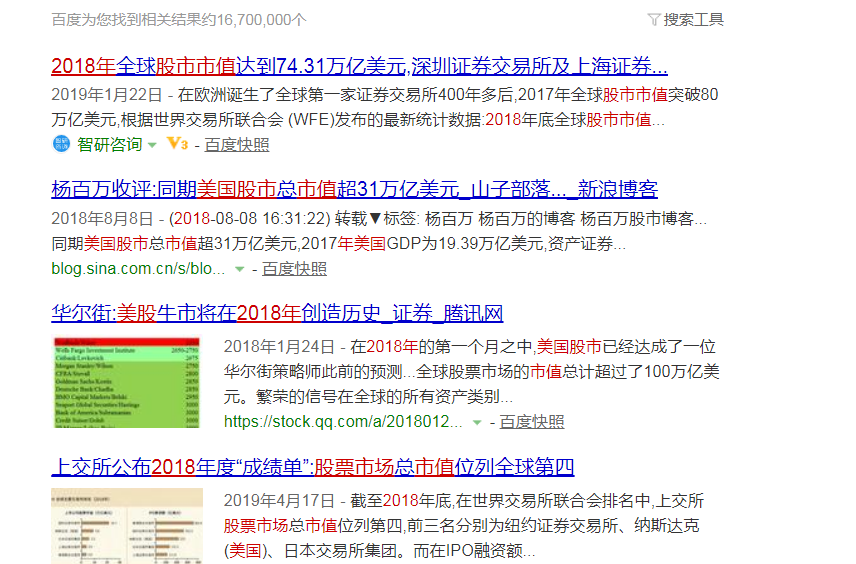Click snippet text 股票市场总市值位列第四

(312, 526)
